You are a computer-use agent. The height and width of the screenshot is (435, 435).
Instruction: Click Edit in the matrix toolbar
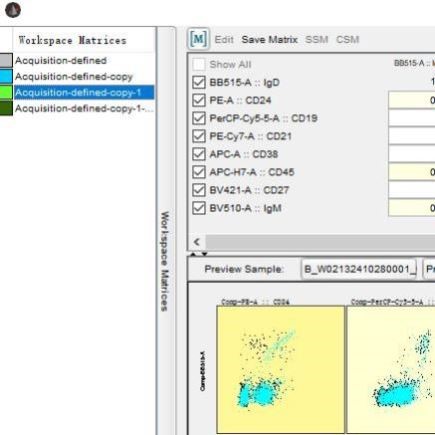[224, 40]
